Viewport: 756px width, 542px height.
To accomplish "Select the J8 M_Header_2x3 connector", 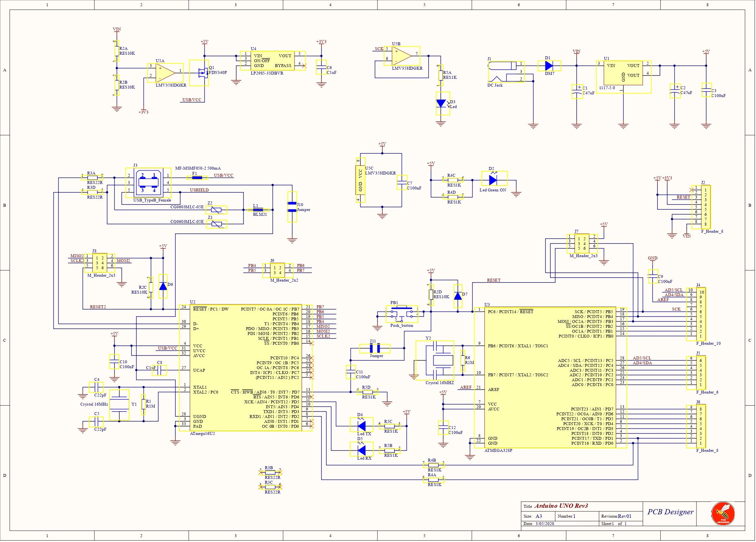I will tap(99, 263).
